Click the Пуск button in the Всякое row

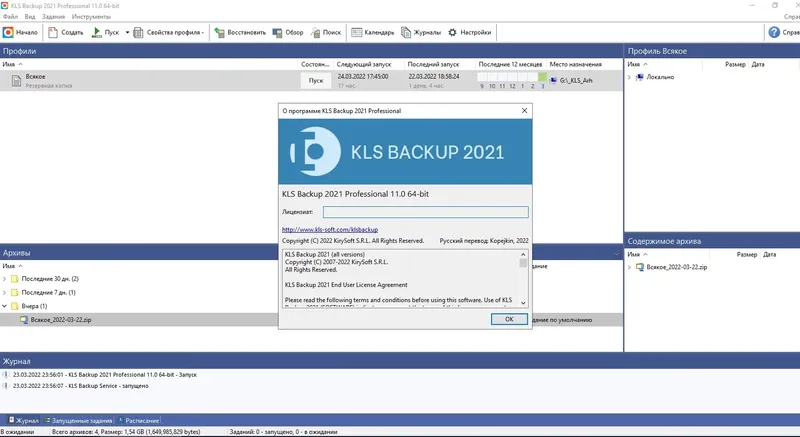[x=316, y=81]
